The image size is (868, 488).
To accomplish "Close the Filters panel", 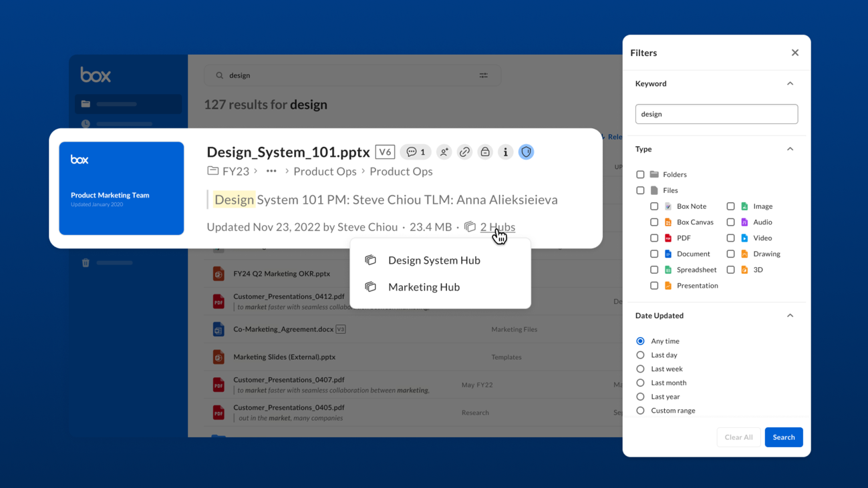I will coord(795,53).
